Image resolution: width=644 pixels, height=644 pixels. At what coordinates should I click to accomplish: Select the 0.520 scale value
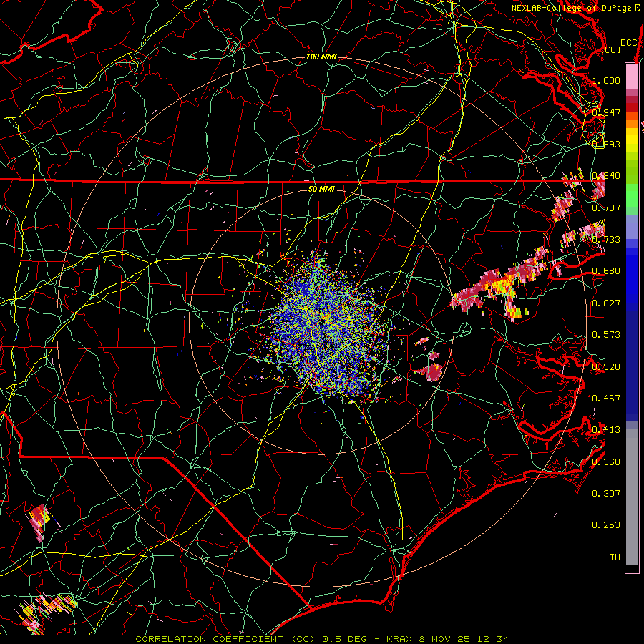(x=606, y=366)
